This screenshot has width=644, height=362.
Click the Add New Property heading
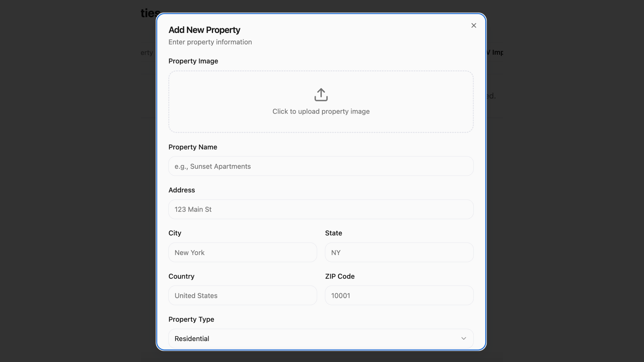[204, 30]
